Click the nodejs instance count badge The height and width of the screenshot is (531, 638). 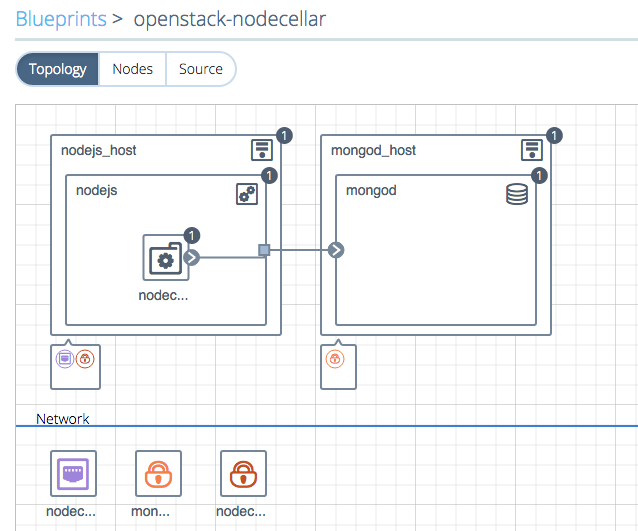point(269,176)
